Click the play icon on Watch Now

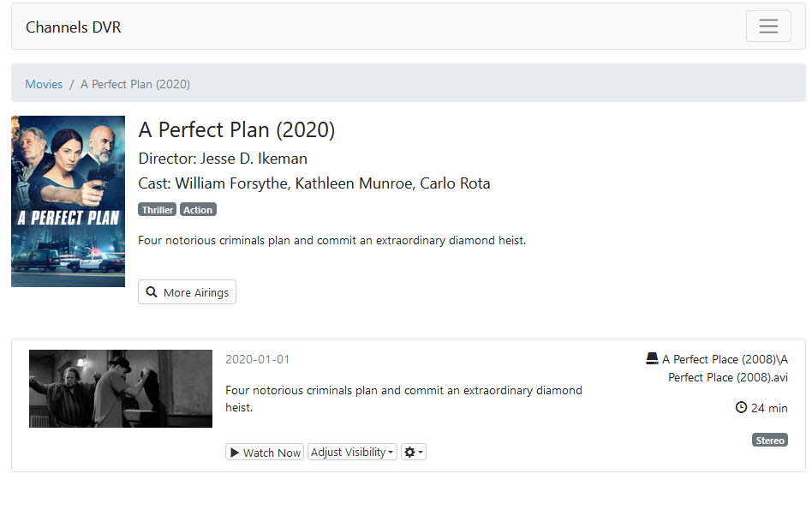tap(235, 453)
